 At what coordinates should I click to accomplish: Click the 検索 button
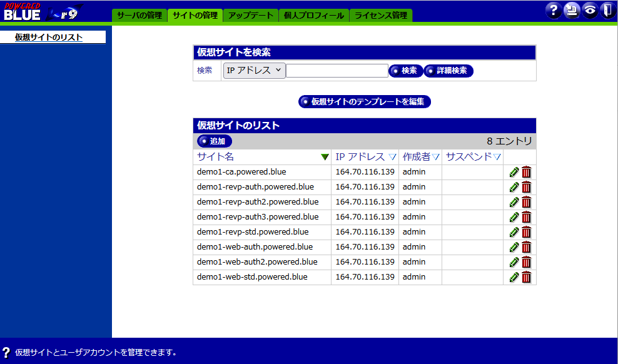405,71
